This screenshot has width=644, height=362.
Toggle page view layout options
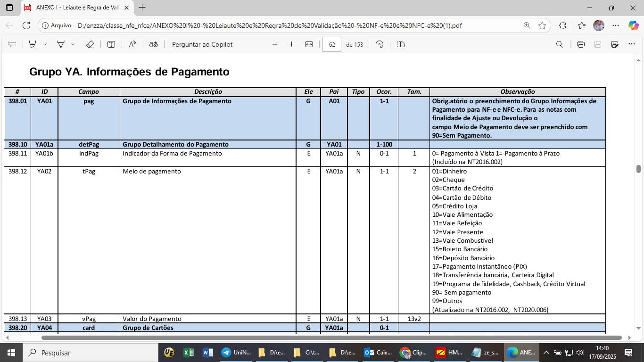[x=401, y=44]
